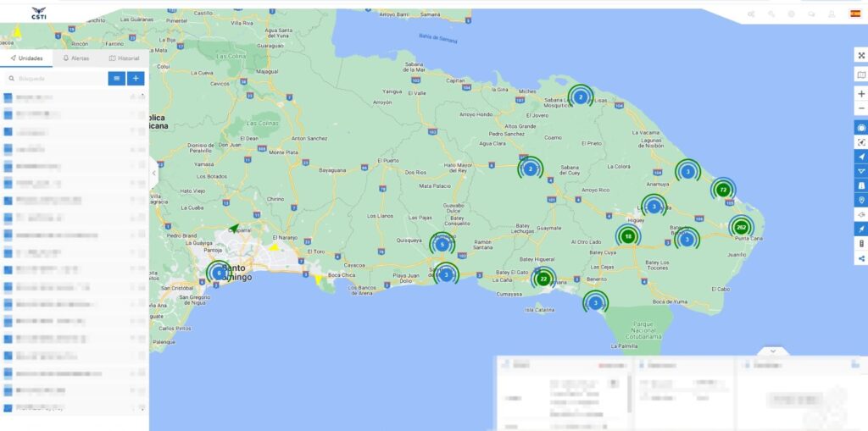Zoom out with the map minus button

point(861,108)
